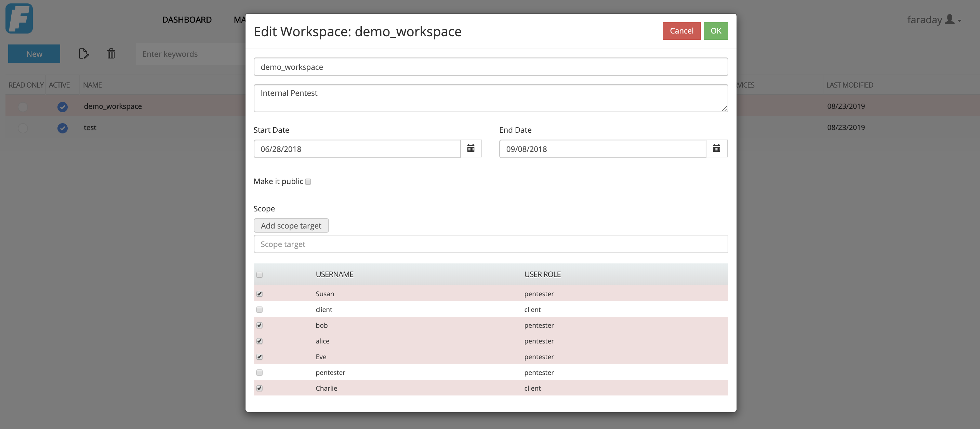Image resolution: width=980 pixels, height=429 pixels.
Task: Check the pentester user checkbox
Action: point(260,372)
